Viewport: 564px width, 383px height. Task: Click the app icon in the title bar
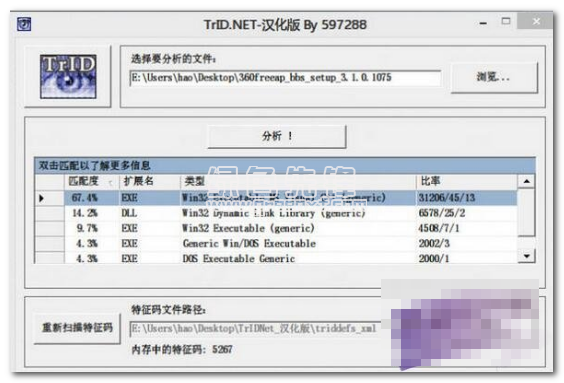click(24, 24)
